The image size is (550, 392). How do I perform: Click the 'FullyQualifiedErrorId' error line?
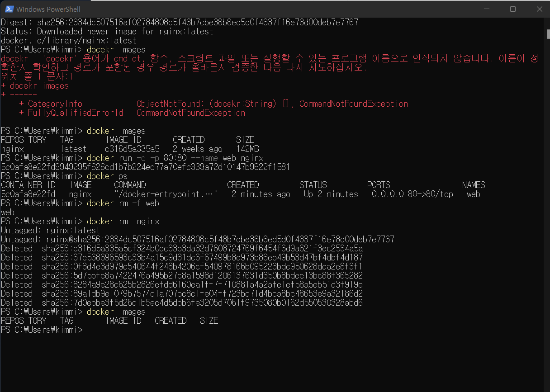(x=132, y=113)
